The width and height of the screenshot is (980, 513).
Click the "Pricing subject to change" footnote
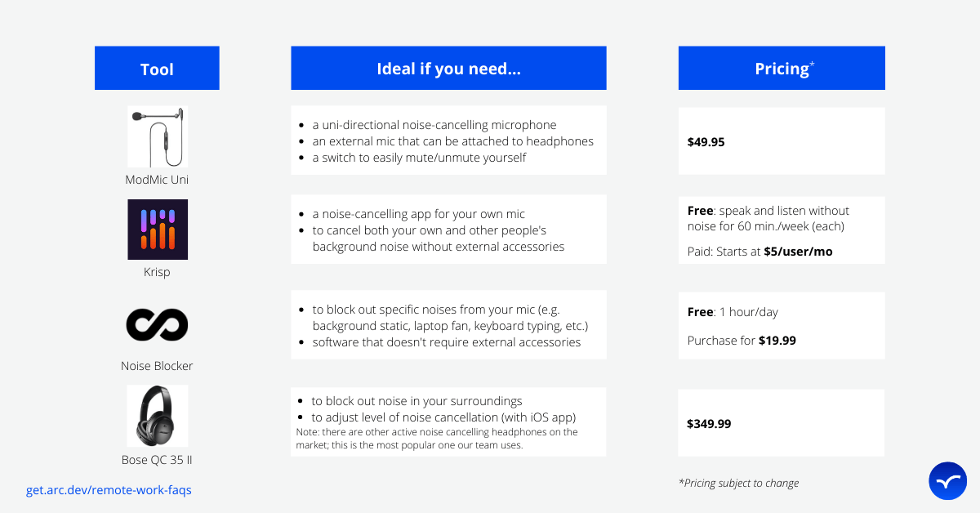pyautogui.click(x=738, y=483)
